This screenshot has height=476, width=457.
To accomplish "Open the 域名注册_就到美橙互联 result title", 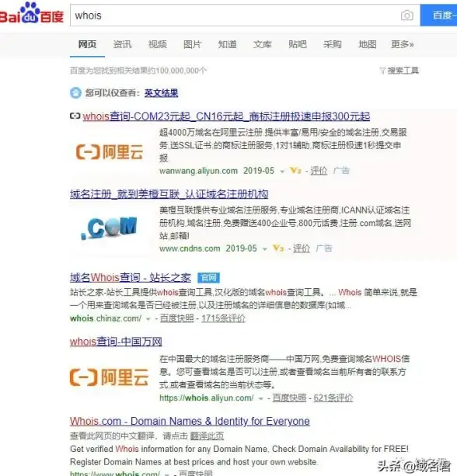I will (169, 194).
